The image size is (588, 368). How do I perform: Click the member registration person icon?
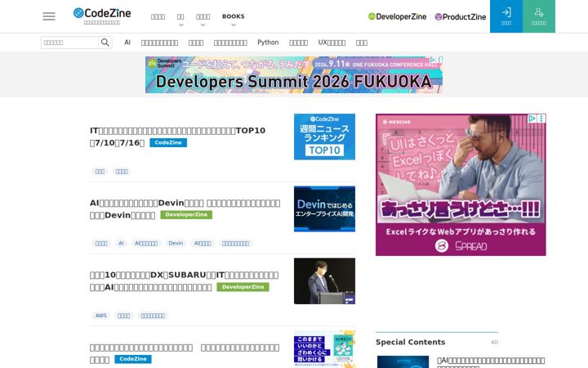pyautogui.click(x=539, y=16)
